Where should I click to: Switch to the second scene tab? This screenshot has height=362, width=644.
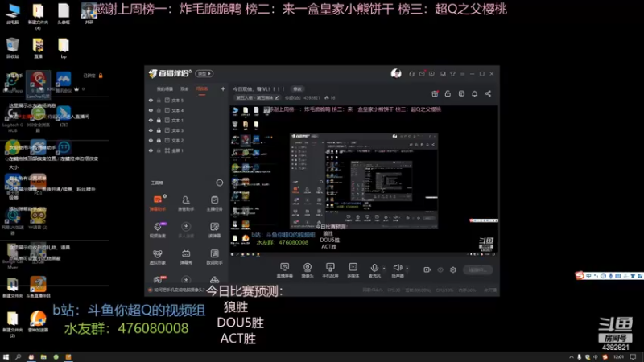tap(184, 89)
